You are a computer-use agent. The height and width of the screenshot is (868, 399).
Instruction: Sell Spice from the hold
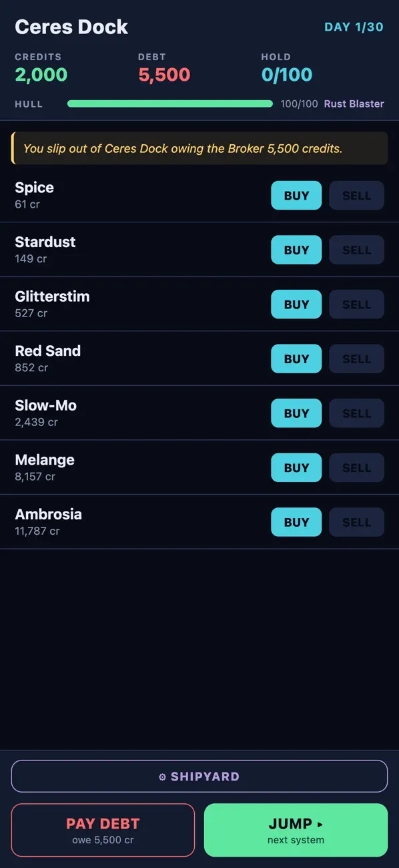357,196
